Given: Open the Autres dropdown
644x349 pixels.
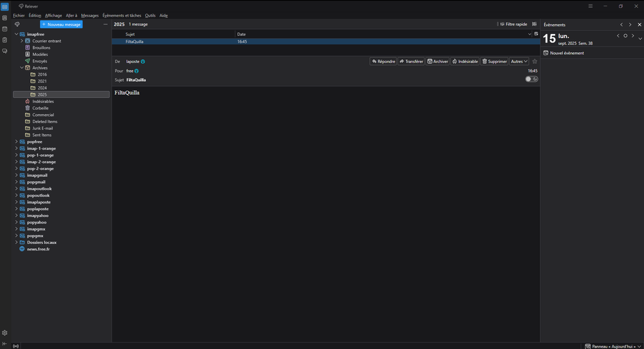Looking at the screenshot, I should [519, 61].
